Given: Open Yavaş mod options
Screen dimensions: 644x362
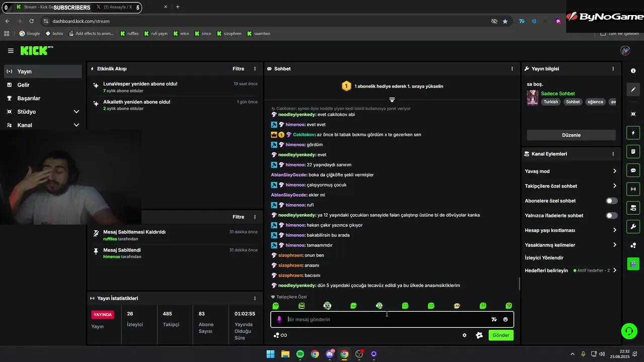Looking at the screenshot, I should pyautogui.click(x=571, y=171).
